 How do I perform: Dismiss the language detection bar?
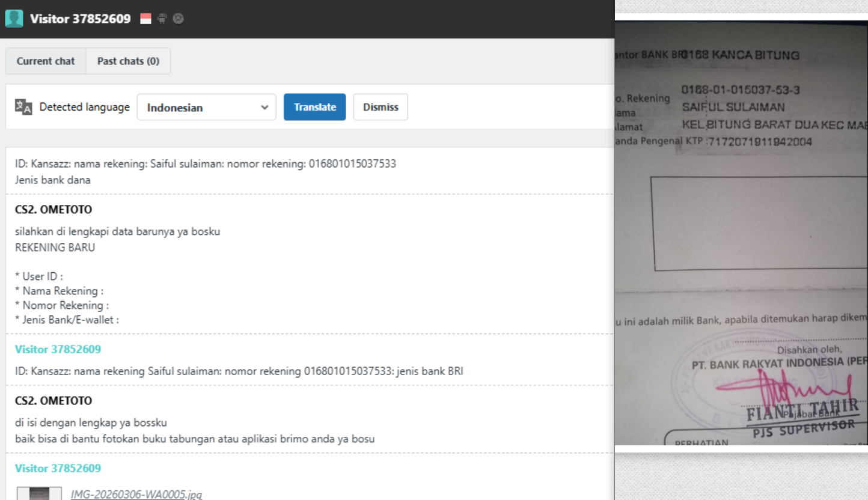pos(381,107)
